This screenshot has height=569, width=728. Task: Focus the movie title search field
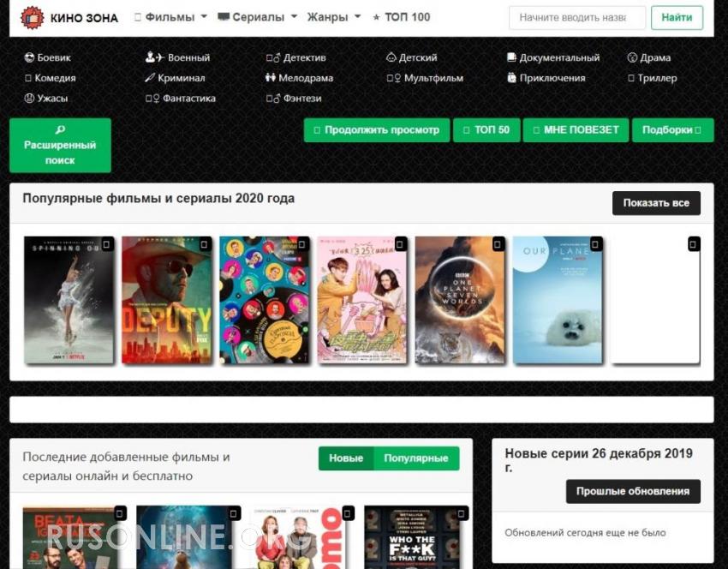(x=577, y=18)
